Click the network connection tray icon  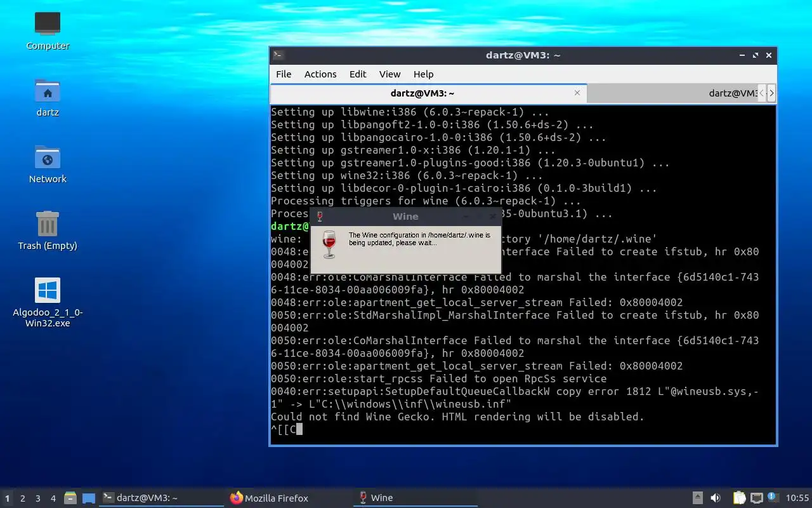click(x=756, y=498)
